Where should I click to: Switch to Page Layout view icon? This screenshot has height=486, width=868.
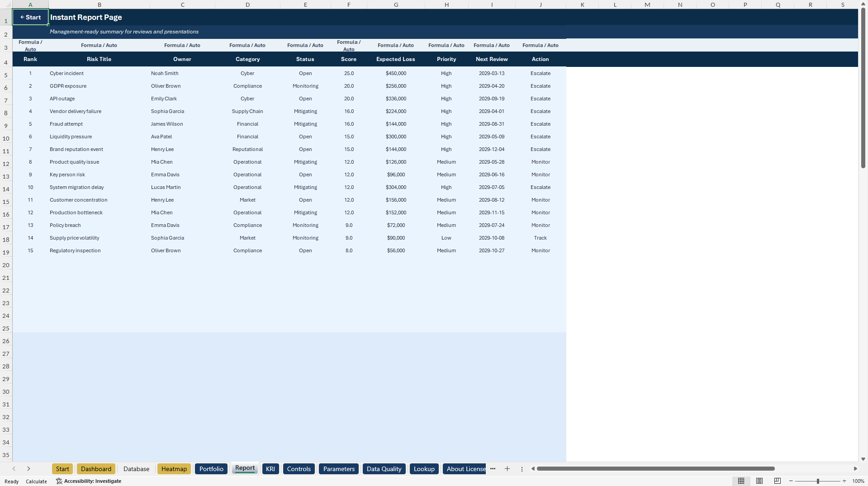pyautogui.click(x=759, y=481)
